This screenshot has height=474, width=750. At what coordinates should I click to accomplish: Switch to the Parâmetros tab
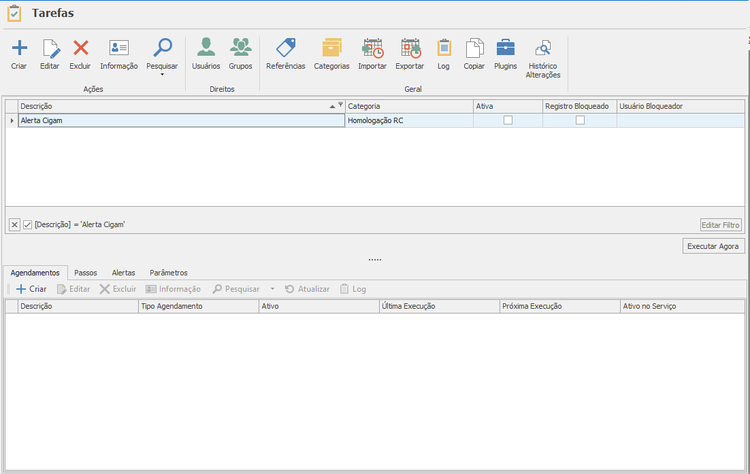(168, 273)
